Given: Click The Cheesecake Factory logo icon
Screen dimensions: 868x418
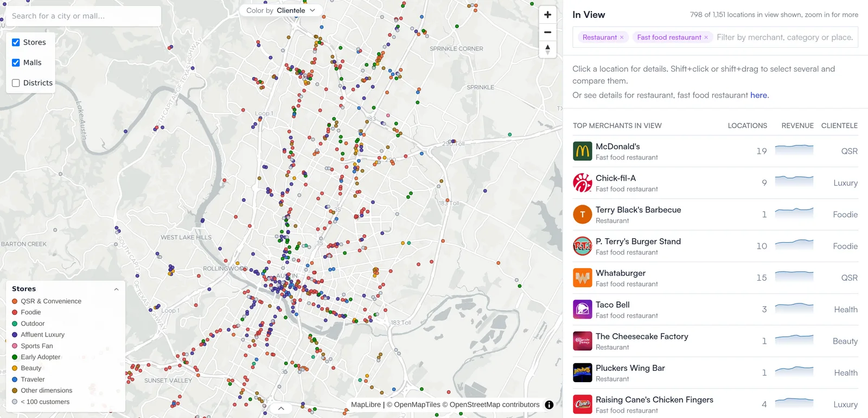Looking at the screenshot, I should 582,341.
